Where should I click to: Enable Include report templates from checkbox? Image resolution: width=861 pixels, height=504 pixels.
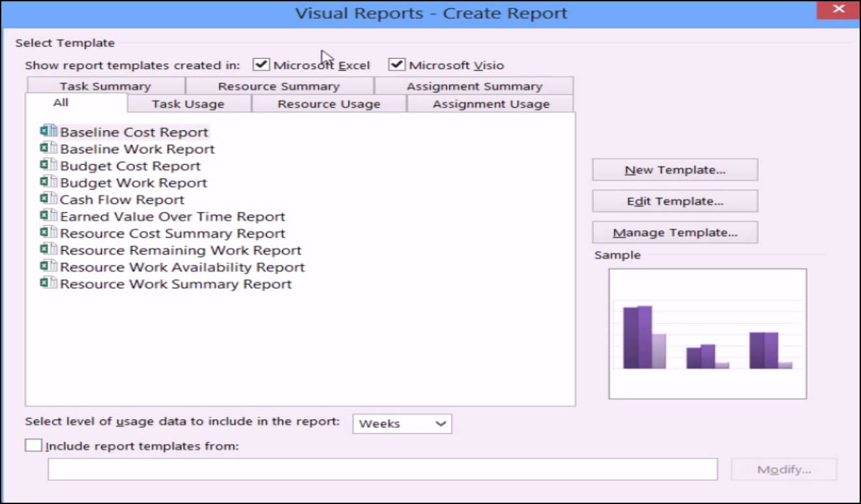(x=33, y=446)
